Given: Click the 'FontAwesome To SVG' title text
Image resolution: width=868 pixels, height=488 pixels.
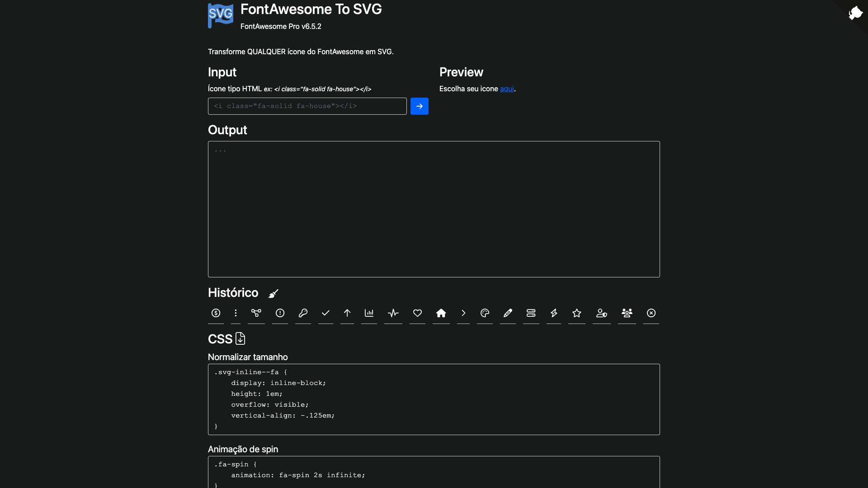Looking at the screenshot, I should tap(311, 9).
